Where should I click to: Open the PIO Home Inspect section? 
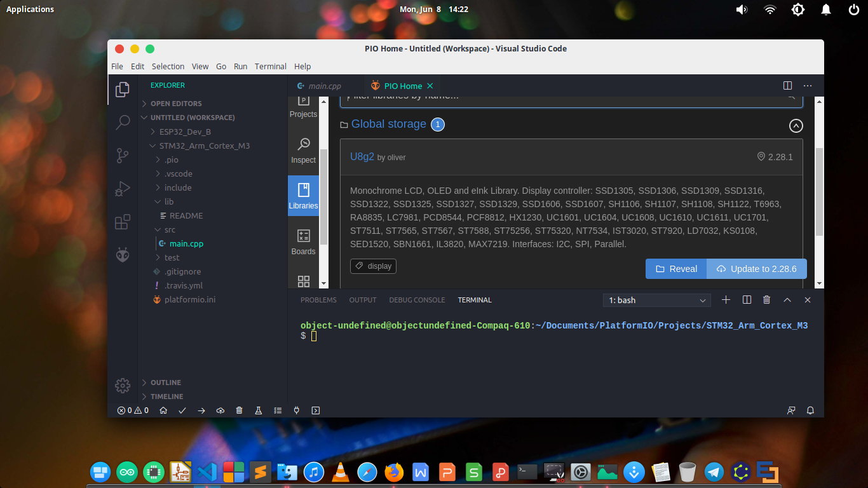[x=303, y=151]
